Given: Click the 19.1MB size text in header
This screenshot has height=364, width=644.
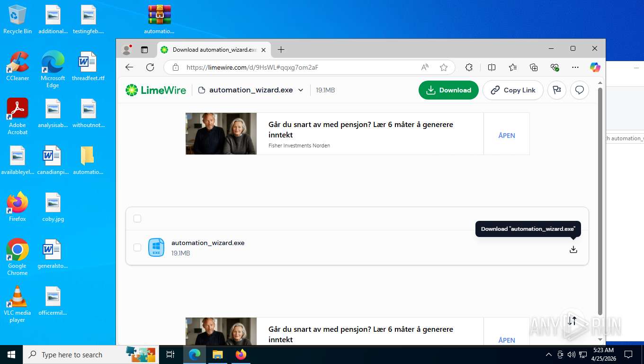Looking at the screenshot, I should click(x=325, y=90).
